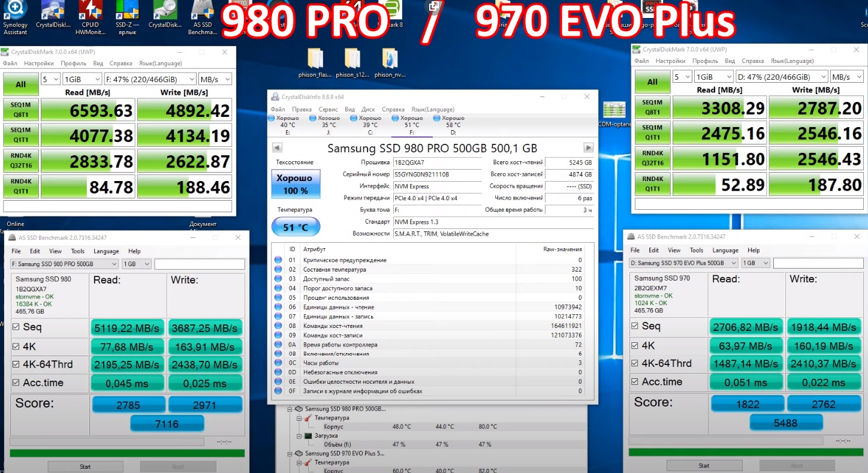Toggle 4K checkbox in right AS SSD
This screenshot has height=473, width=868.
tap(635, 345)
